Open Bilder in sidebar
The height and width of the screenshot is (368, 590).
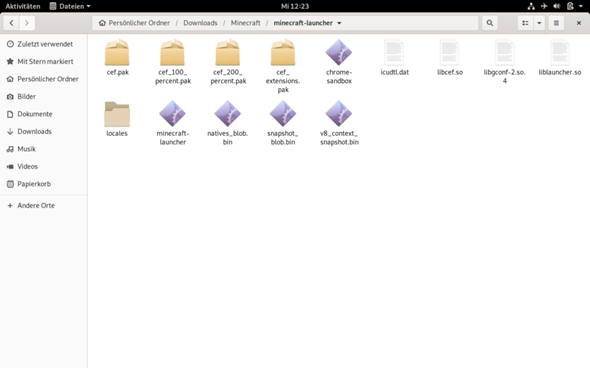tap(44, 96)
